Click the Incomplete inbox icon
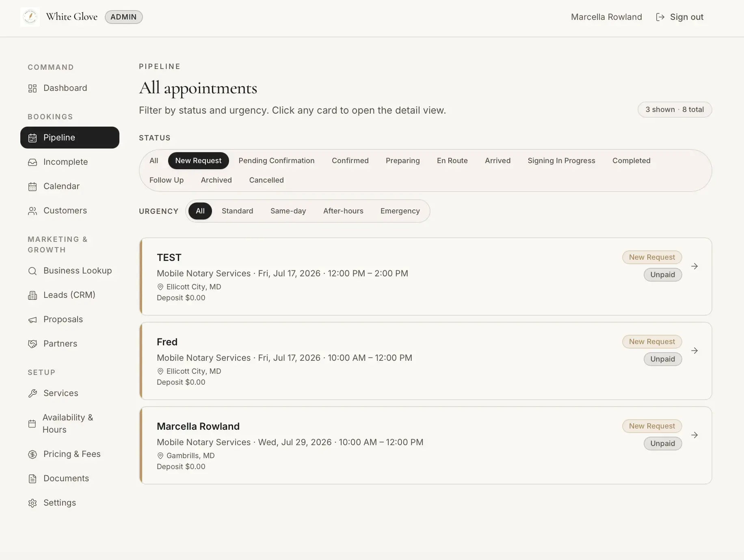Viewport: 744px width, 560px height. [32, 162]
